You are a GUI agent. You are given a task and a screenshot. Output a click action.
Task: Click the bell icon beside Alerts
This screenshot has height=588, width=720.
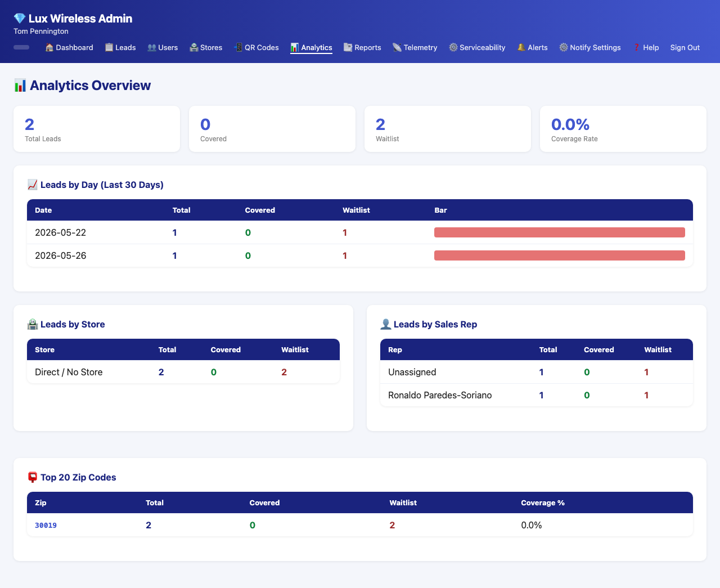(x=521, y=47)
